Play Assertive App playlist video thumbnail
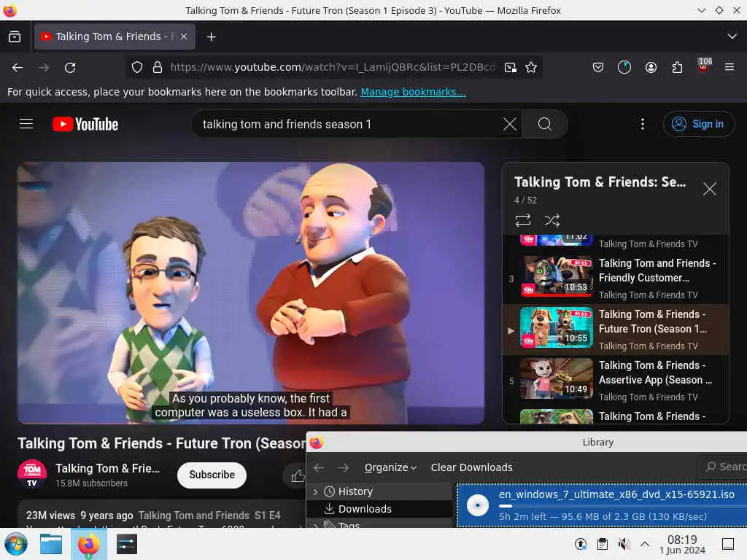The width and height of the screenshot is (747, 560). tap(557, 378)
